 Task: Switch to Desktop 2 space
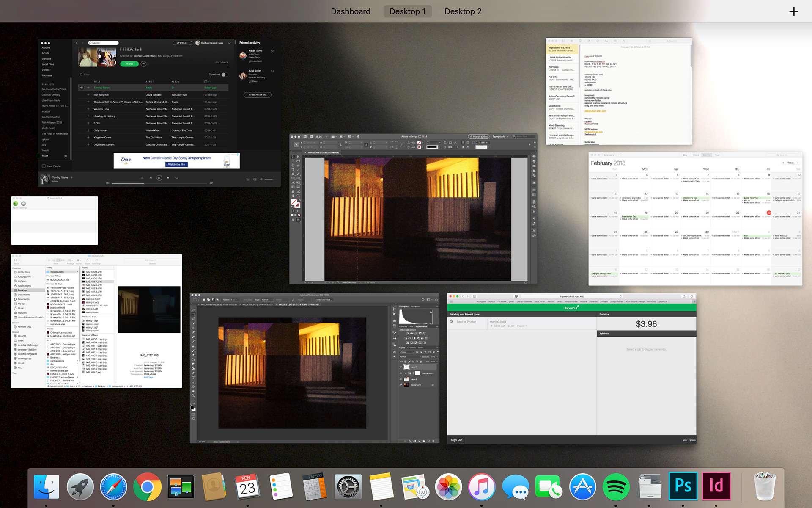coord(463,11)
